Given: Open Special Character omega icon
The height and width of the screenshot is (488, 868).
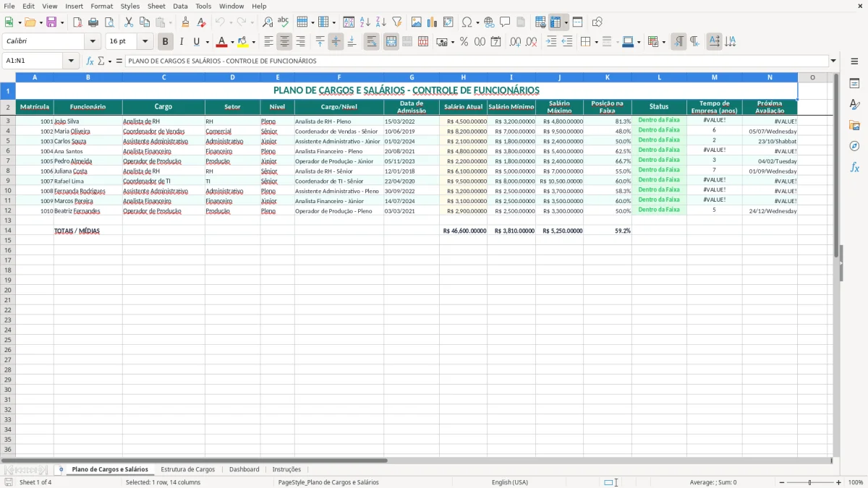Looking at the screenshot, I should (x=467, y=22).
